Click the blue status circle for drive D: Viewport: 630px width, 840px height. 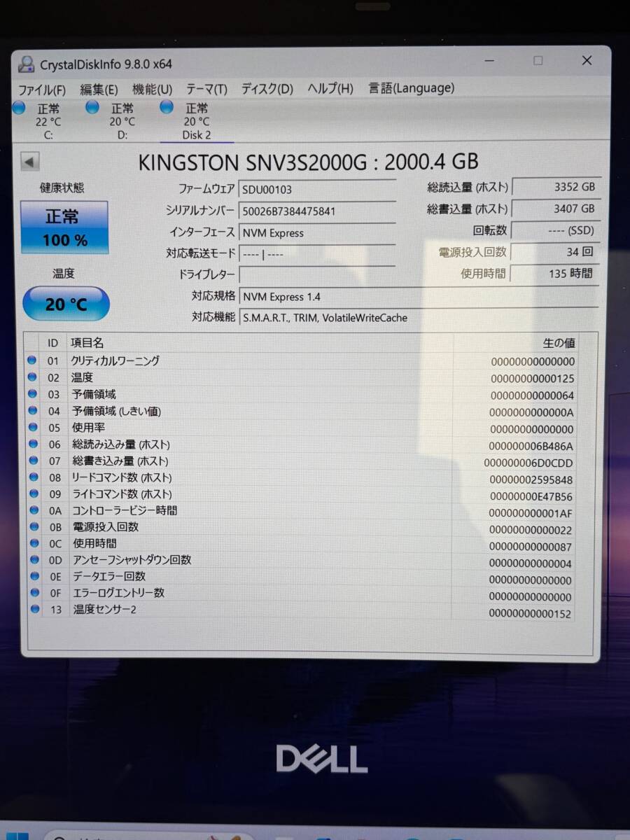(92, 107)
